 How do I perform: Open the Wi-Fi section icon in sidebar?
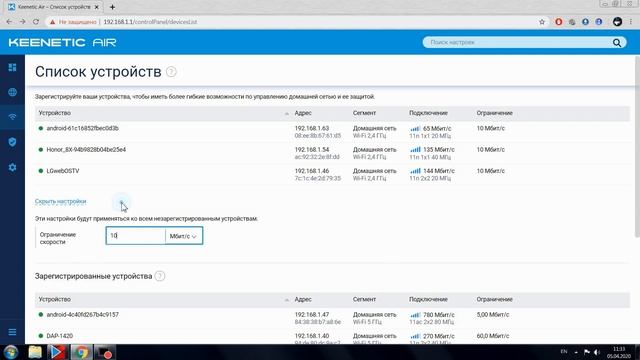(x=12, y=117)
